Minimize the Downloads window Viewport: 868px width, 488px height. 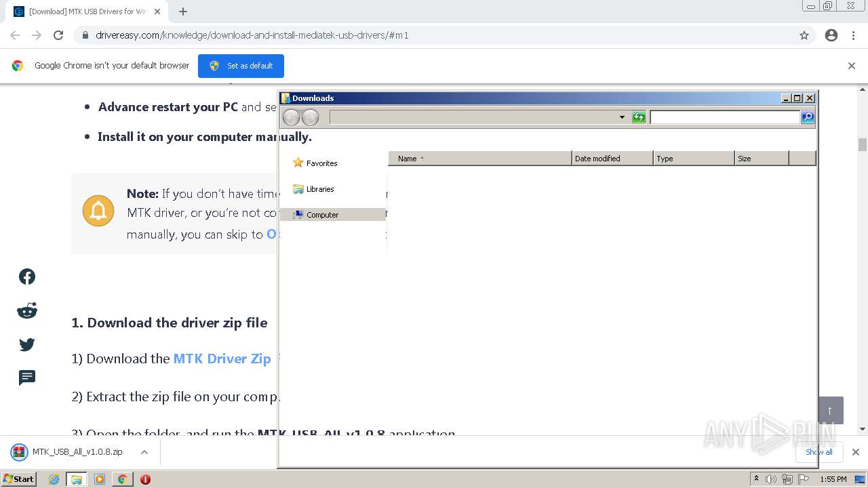(x=786, y=98)
